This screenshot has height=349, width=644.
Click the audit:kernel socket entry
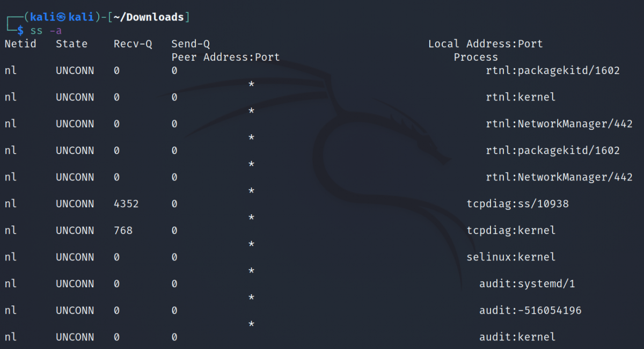click(x=517, y=337)
